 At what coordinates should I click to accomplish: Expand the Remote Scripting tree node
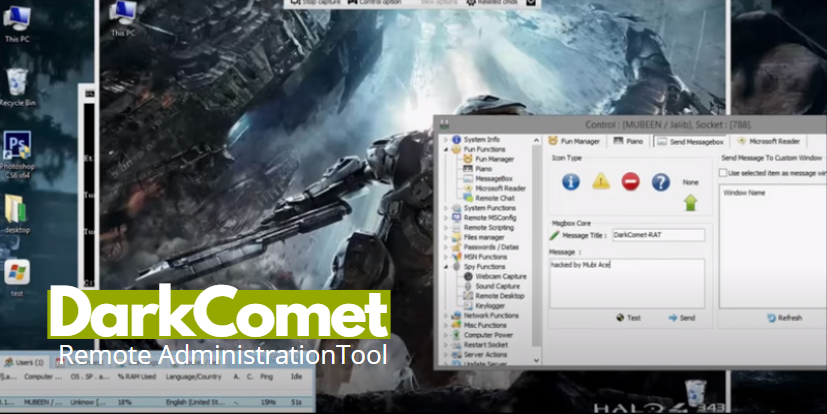click(446, 228)
